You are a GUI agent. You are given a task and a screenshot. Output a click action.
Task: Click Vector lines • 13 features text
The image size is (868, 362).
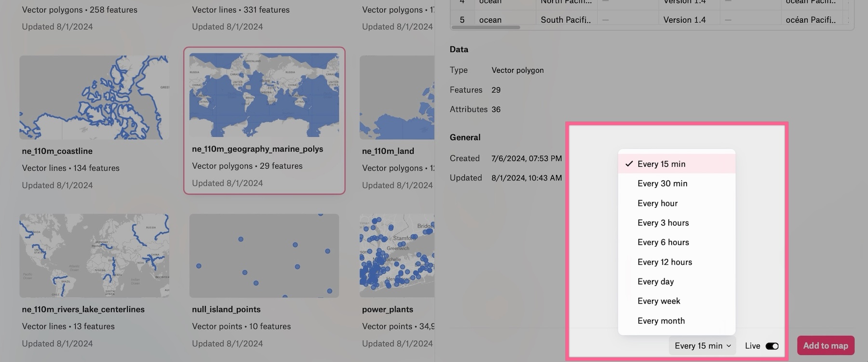(68, 326)
